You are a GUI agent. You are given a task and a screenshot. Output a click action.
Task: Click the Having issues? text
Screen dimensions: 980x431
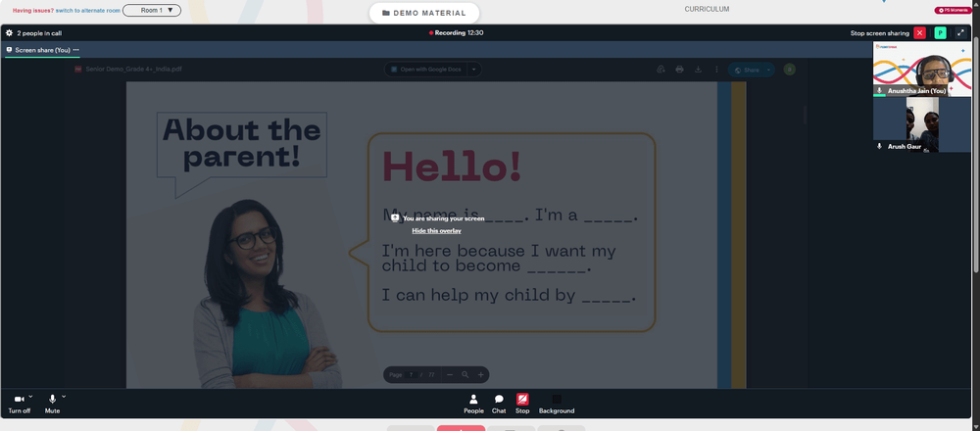(x=33, y=11)
